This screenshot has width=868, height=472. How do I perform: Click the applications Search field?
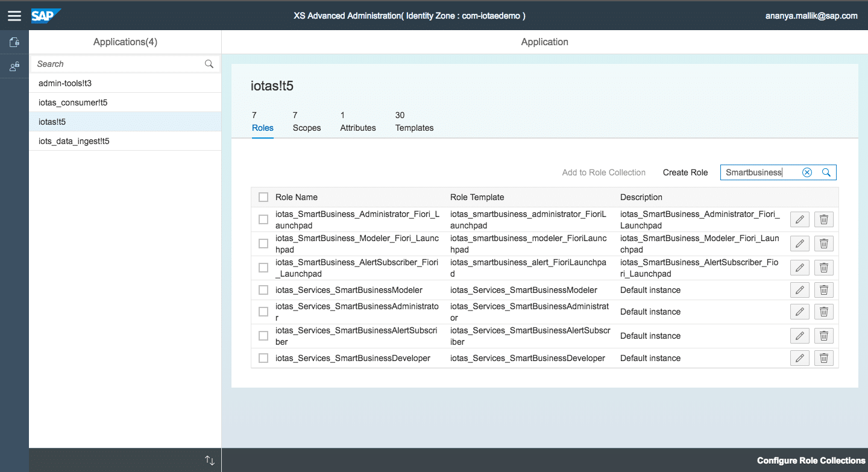(118, 64)
